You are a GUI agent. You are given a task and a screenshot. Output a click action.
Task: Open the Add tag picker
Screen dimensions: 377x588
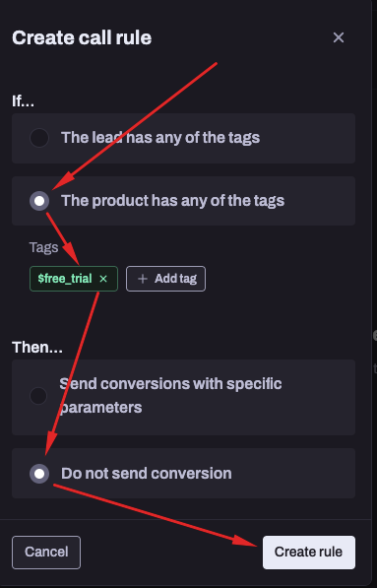coord(165,279)
